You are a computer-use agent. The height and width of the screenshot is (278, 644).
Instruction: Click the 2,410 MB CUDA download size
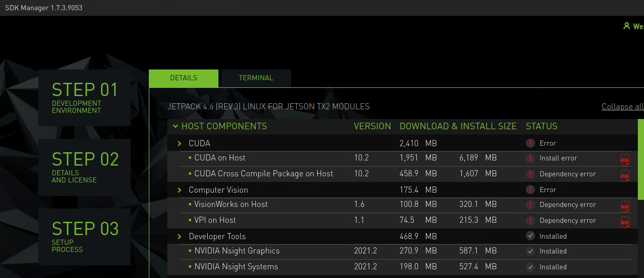click(x=418, y=144)
